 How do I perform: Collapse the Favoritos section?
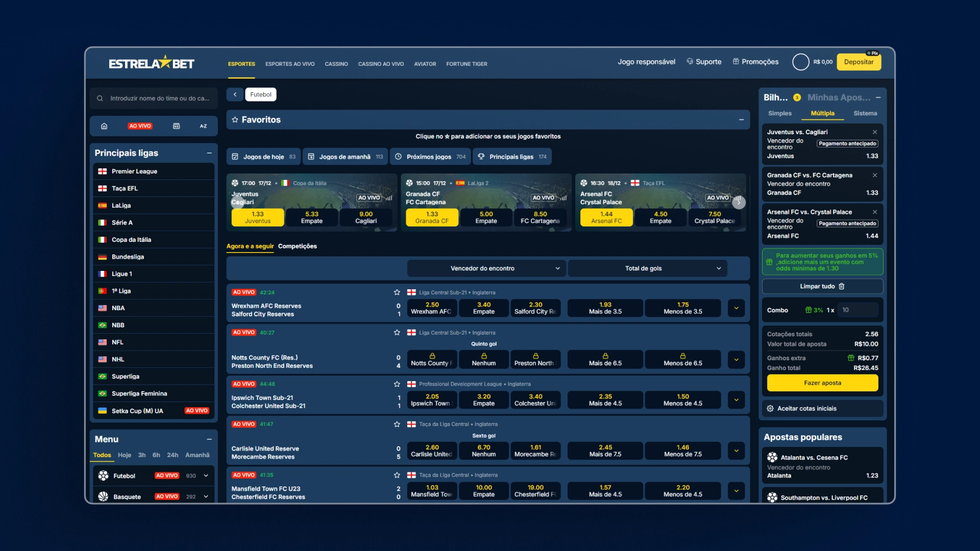pyautogui.click(x=741, y=120)
